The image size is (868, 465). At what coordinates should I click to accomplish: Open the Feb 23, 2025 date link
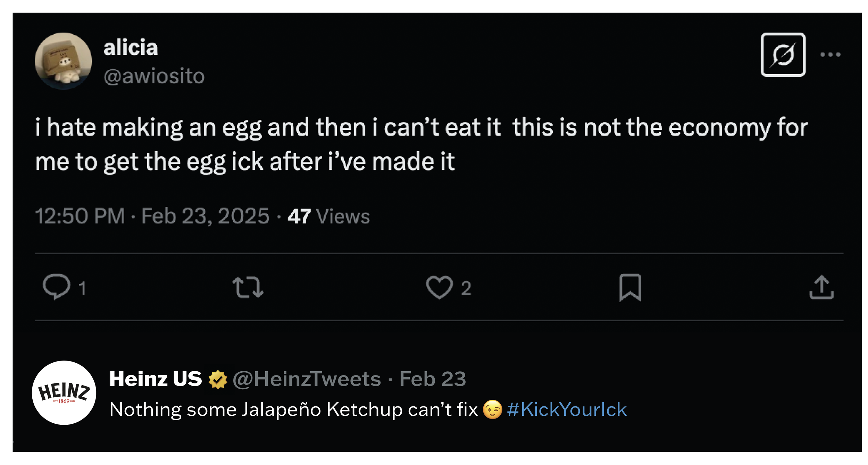point(205,216)
